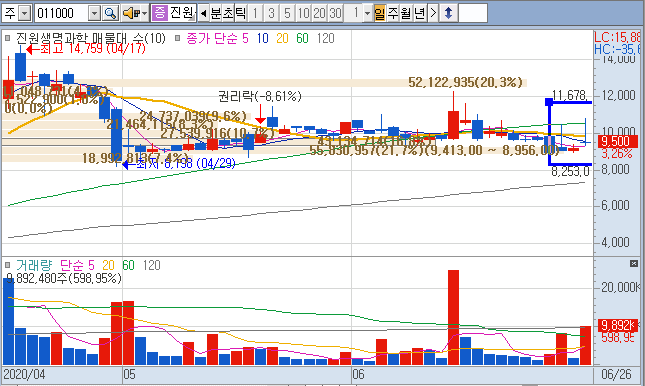The width and height of the screenshot is (645, 386).
Task: Click the pink 5 price moving average label
Action: (245, 38)
